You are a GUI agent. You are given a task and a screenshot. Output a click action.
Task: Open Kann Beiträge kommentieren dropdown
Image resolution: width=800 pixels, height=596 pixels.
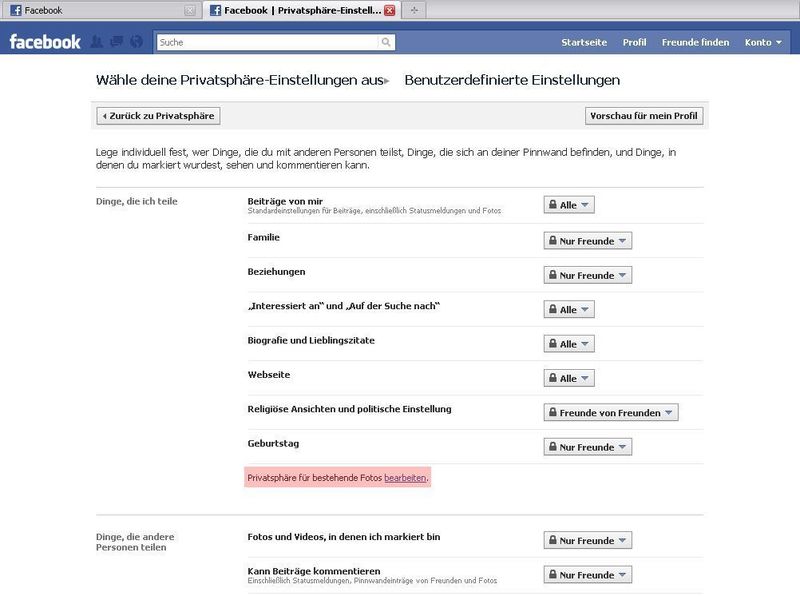588,575
